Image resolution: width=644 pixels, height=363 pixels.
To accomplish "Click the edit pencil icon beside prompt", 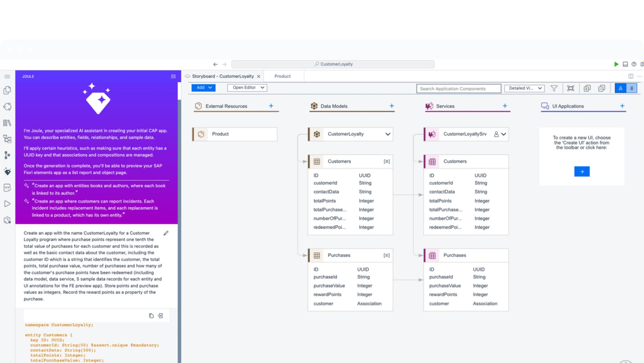I will (166, 233).
